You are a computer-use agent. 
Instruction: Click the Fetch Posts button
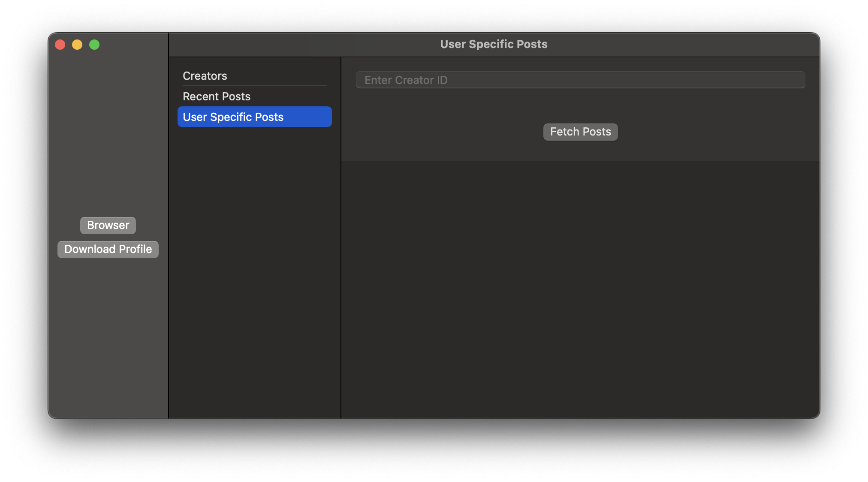580,132
